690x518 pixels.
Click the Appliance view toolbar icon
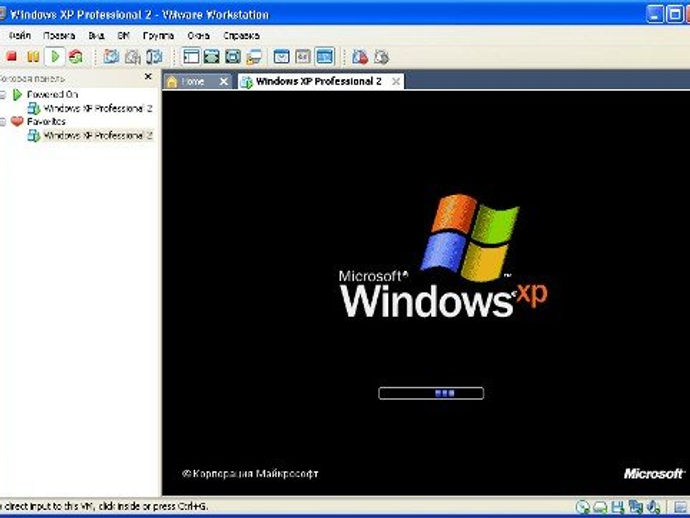[303, 56]
